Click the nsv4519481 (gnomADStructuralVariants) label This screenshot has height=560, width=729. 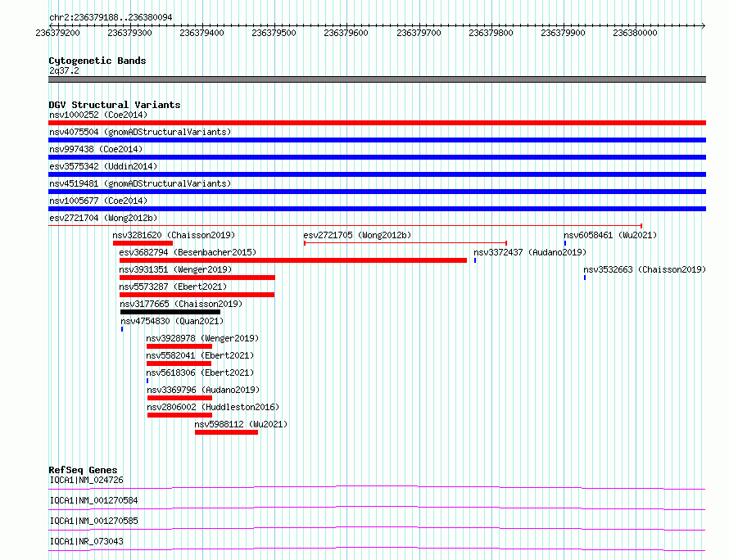pos(140,183)
